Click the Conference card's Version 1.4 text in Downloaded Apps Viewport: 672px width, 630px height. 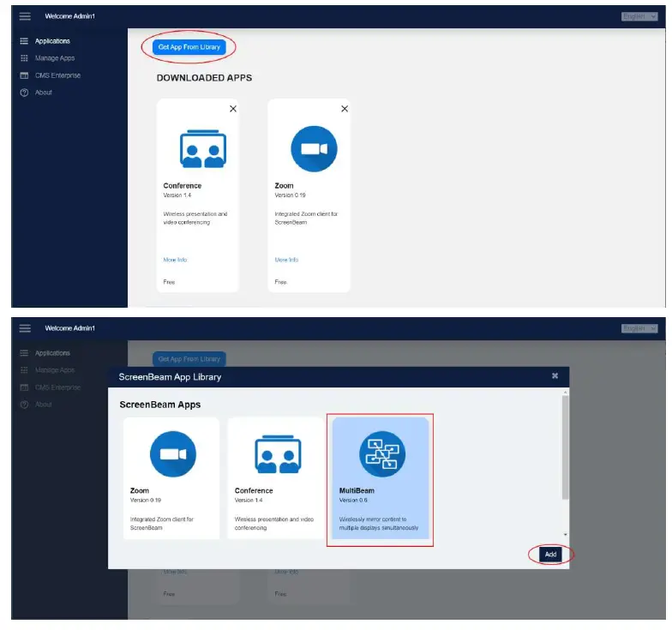(x=177, y=195)
